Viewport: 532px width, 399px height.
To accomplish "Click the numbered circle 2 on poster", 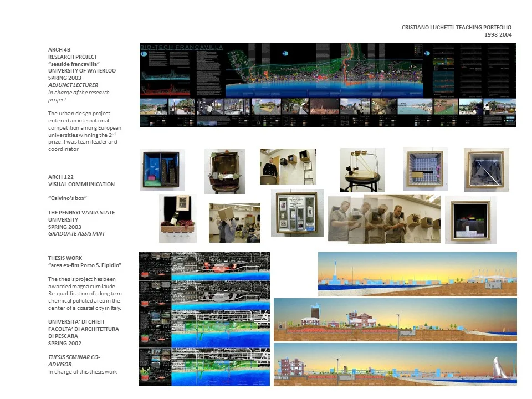I will pos(285,53).
